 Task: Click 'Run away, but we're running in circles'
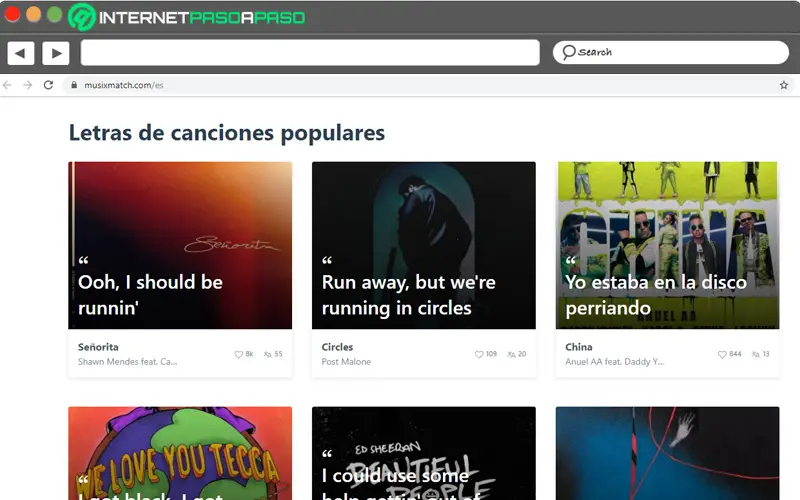(x=408, y=295)
